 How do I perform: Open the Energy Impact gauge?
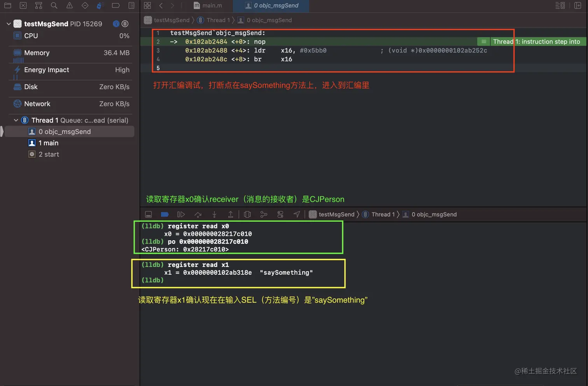click(x=71, y=70)
